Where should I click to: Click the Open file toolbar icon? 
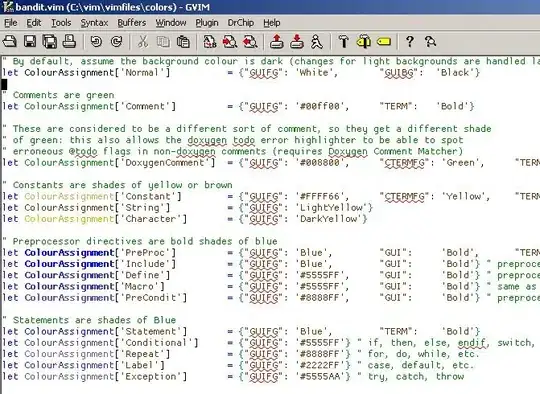[x=10, y=42]
